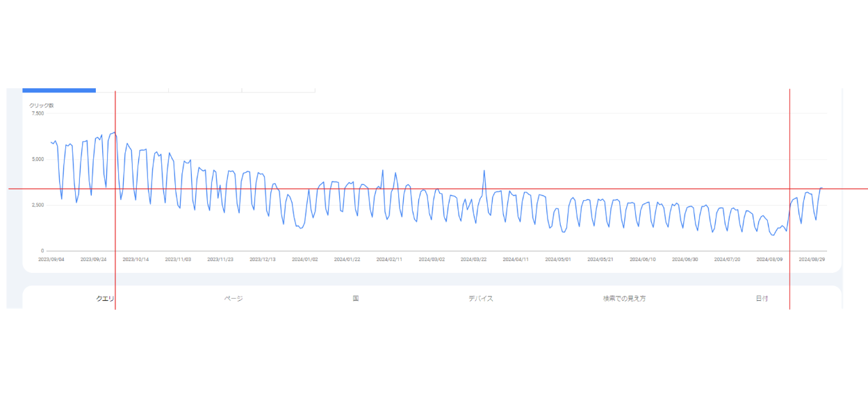Click the 2024/08/09 date label
The width and height of the screenshot is (868, 407).
point(769,259)
